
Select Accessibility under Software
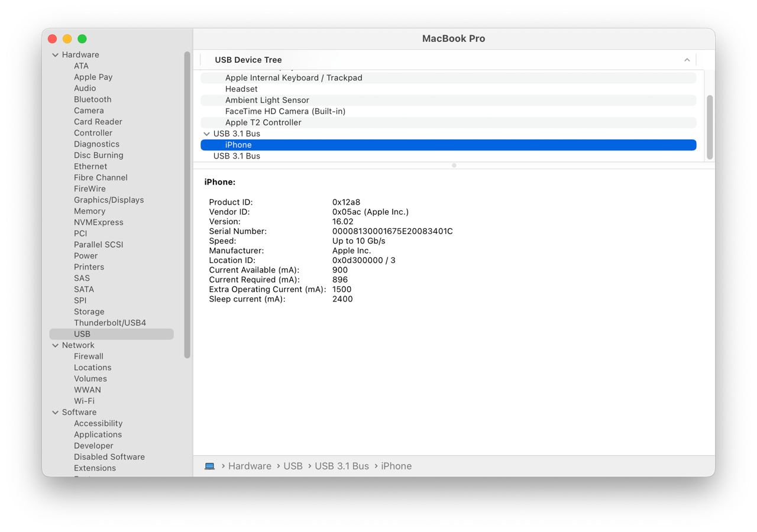click(98, 424)
